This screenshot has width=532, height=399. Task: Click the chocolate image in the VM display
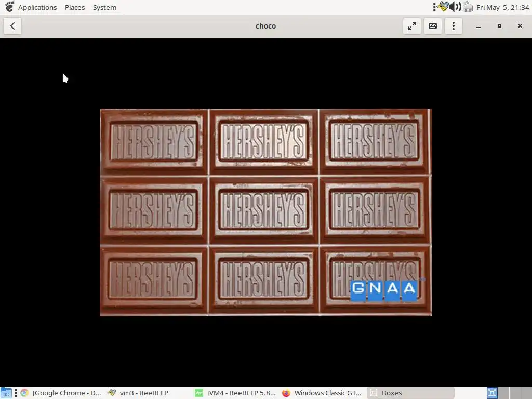tap(265, 212)
